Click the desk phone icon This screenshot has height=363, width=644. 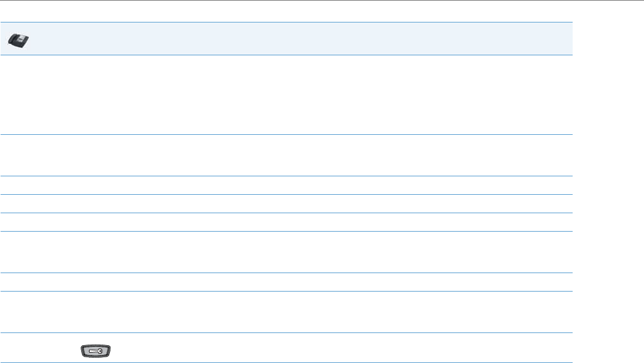[x=20, y=40]
